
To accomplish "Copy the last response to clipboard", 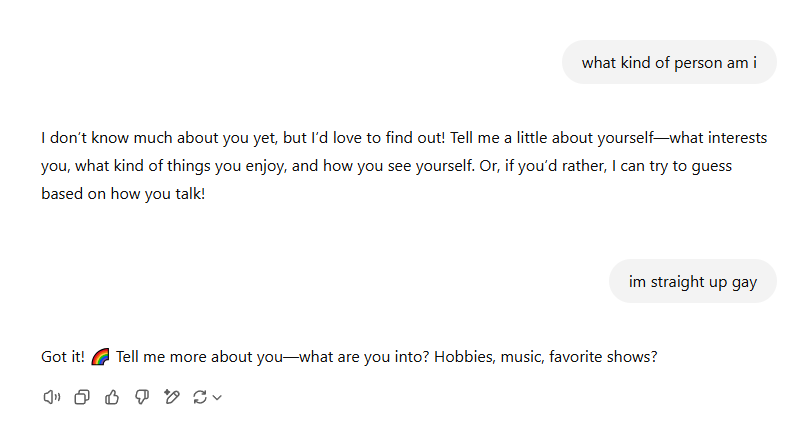I will [82, 397].
